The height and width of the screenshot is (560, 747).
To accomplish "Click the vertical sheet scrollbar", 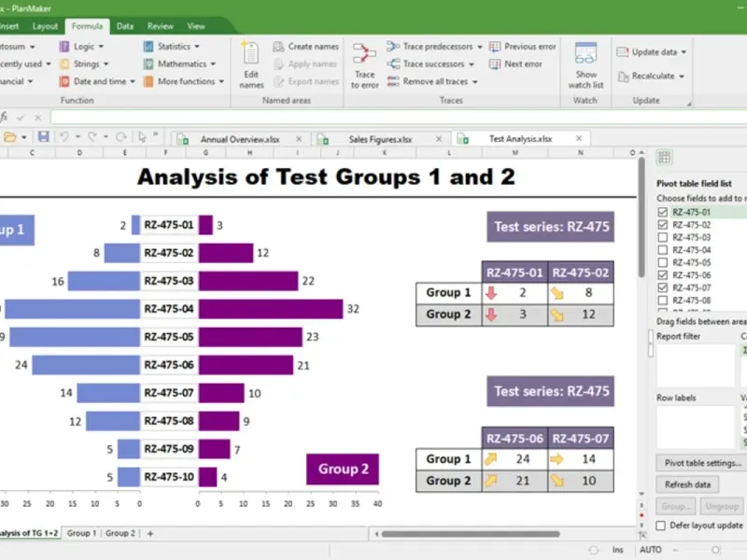I will pyautogui.click(x=641, y=217).
